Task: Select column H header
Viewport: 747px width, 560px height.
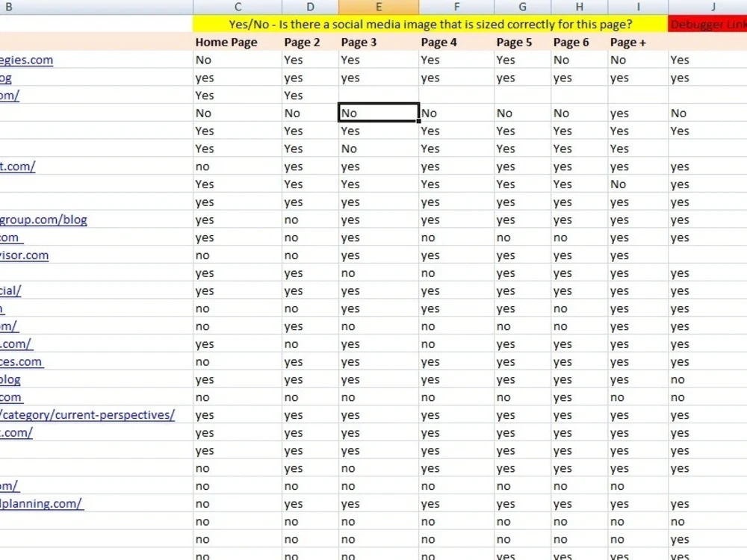Action: click(x=580, y=7)
